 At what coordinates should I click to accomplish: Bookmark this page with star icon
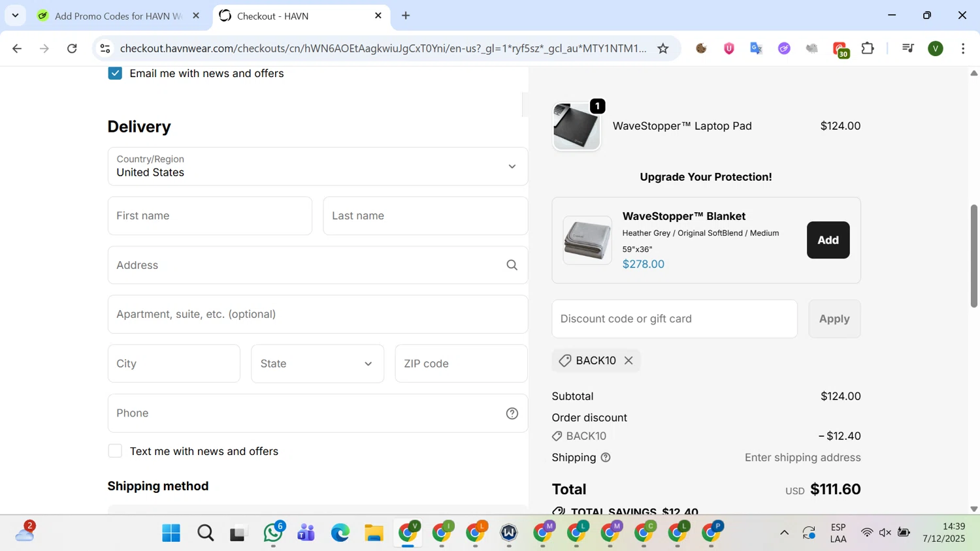tap(663, 48)
